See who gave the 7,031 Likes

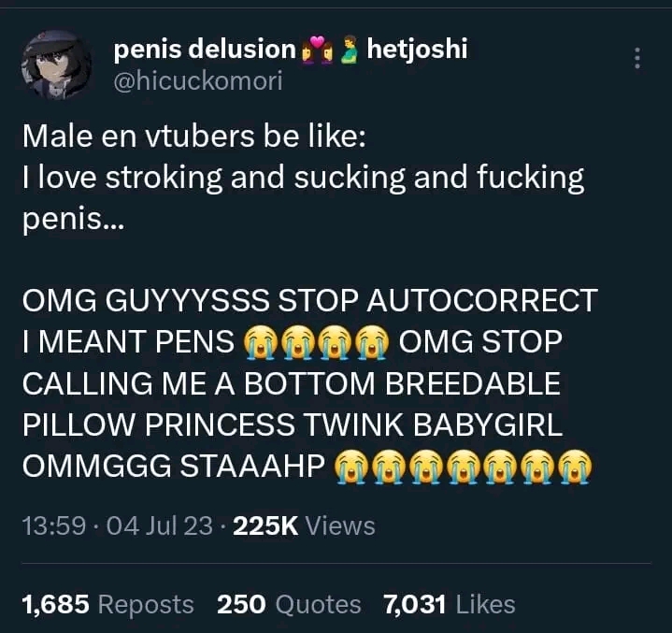point(450,604)
